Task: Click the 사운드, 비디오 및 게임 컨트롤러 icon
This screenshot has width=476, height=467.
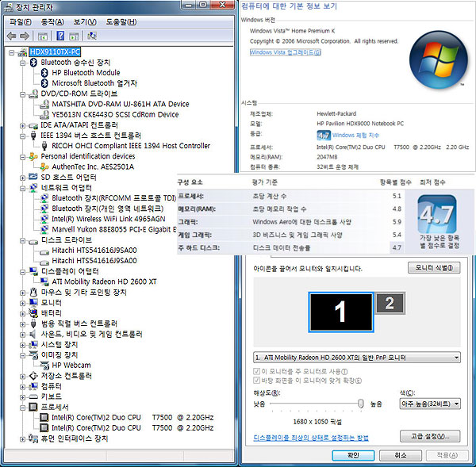Action: point(33,334)
